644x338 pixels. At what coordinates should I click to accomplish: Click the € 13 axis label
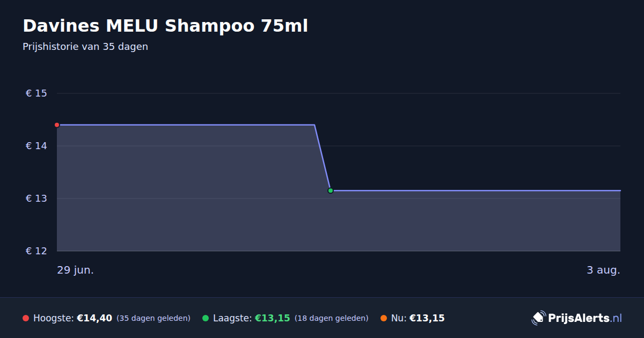[x=36, y=199]
